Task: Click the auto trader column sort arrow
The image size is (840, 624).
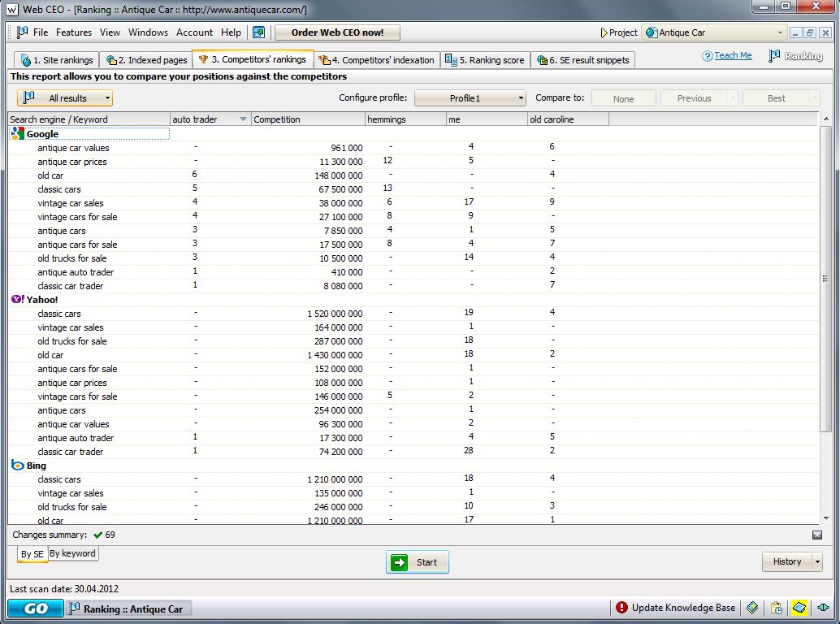Action: (x=243, y=119)
